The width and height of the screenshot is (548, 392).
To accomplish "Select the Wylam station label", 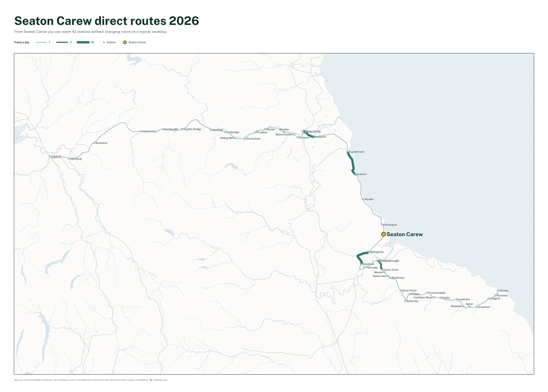I will point(271,129).
